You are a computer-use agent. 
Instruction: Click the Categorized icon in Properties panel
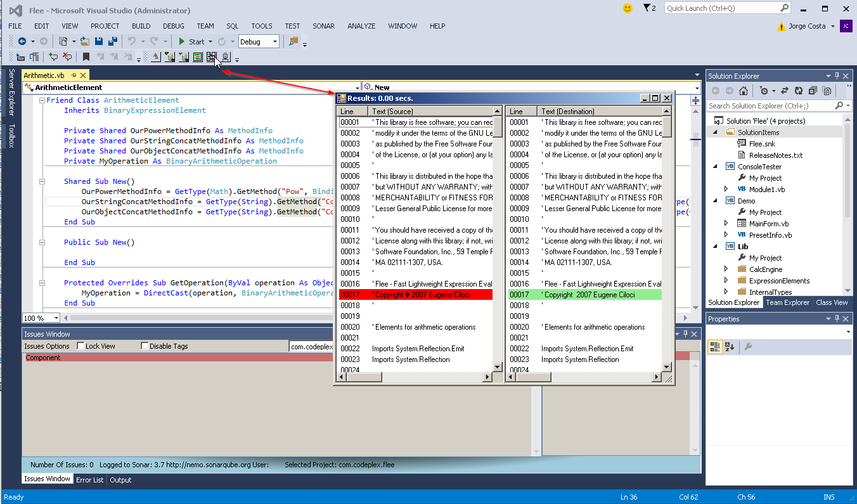point(715,346)
